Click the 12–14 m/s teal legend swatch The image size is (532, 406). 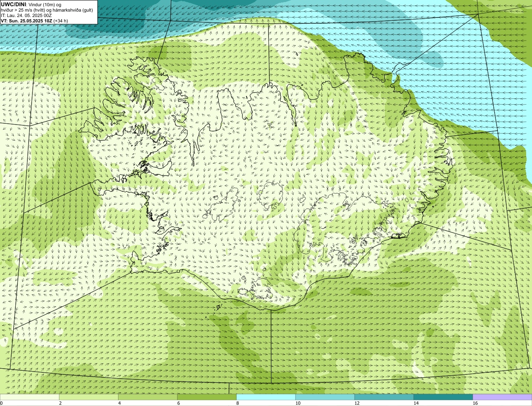pyautogui.click(x=384, y=397)
